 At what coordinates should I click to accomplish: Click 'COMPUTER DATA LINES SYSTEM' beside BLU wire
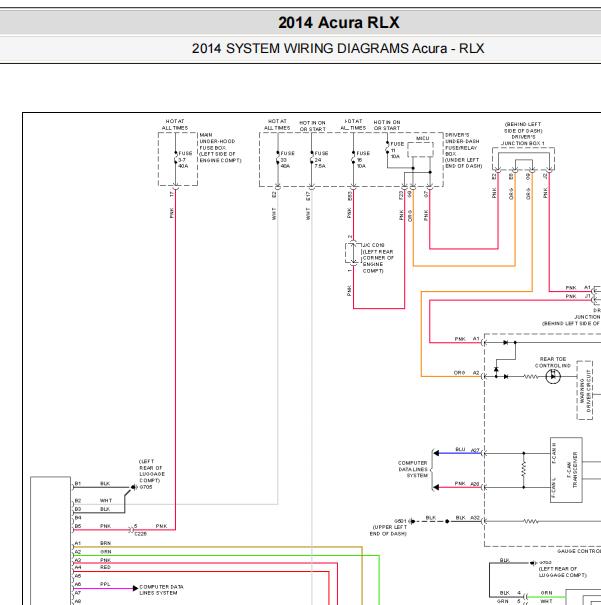(x=413, y=469)
